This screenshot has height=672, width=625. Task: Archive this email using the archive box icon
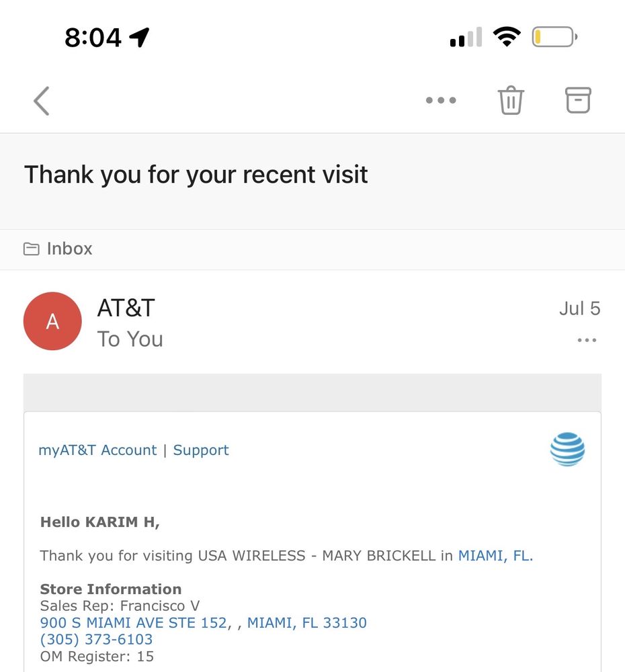pyautogui.click(x=578, y=100)
